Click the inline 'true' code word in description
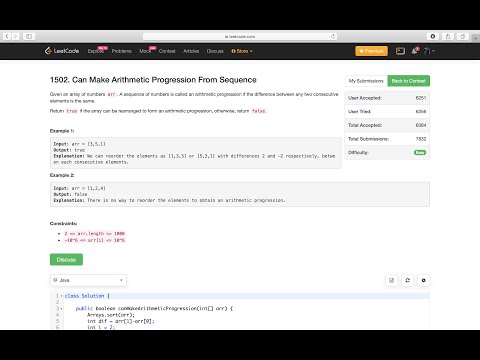Screen dimensions: 480x360 pos(72,111)
